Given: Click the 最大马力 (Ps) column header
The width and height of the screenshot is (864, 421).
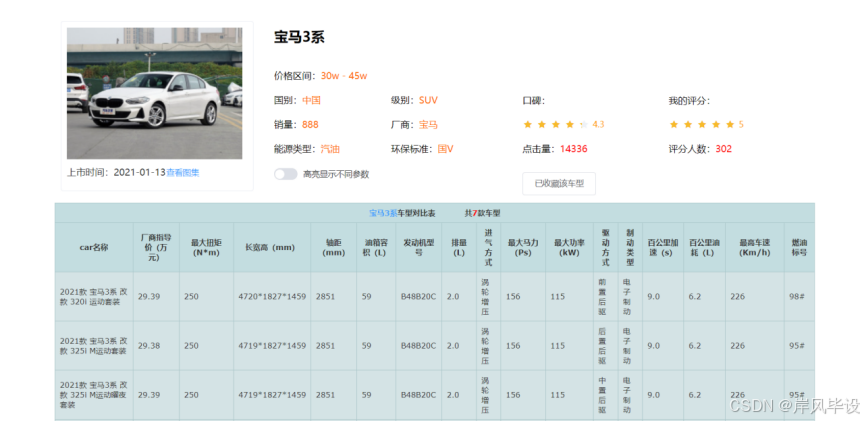Looking at the screenshot, I should pyautogui.click(x=523, y=247).
